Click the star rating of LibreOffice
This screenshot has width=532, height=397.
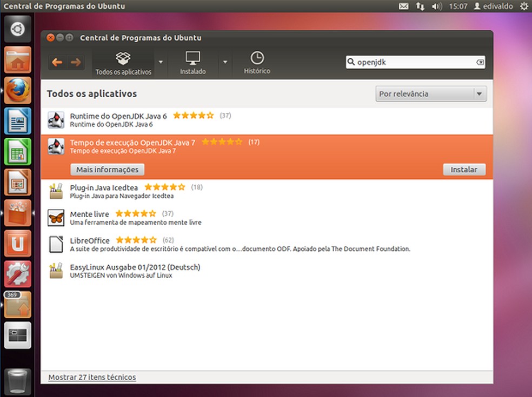pyautogui.click(x=136, y=240)
